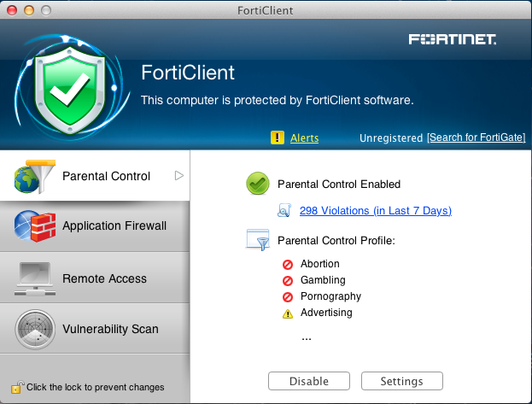Switch to Remote Access tab

point(95,278)
